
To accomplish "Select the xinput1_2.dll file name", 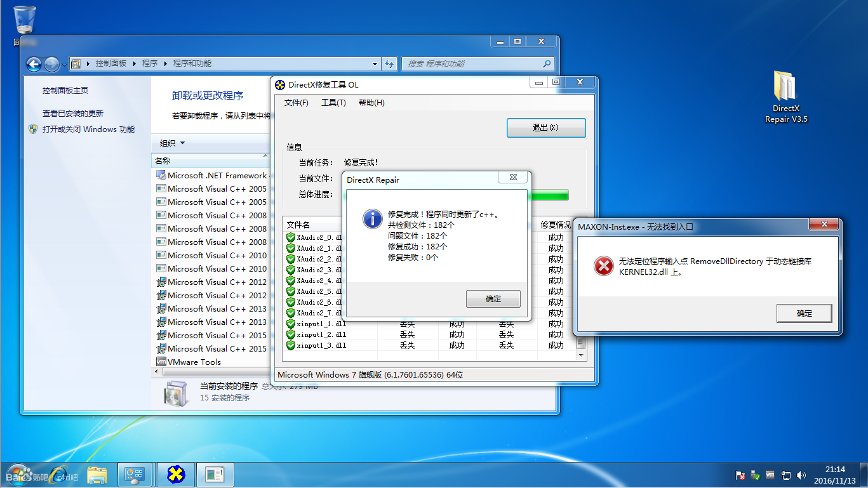I will [x=321, y=334].
